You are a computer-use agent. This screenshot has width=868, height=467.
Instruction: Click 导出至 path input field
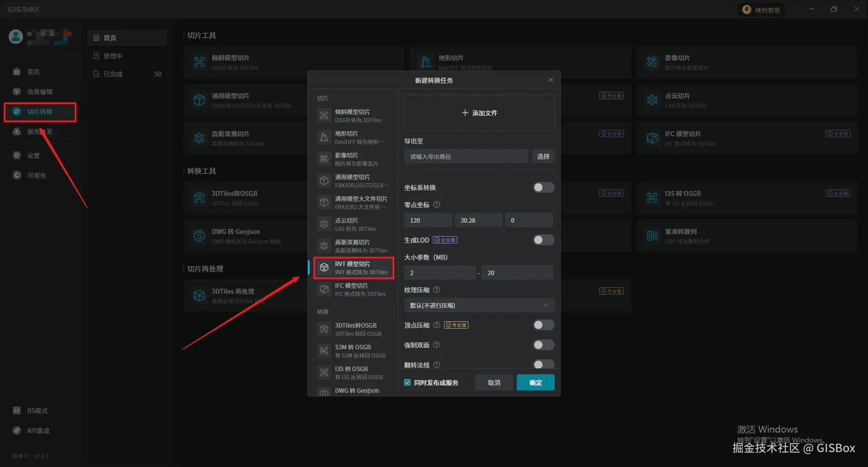click(466, 156)
